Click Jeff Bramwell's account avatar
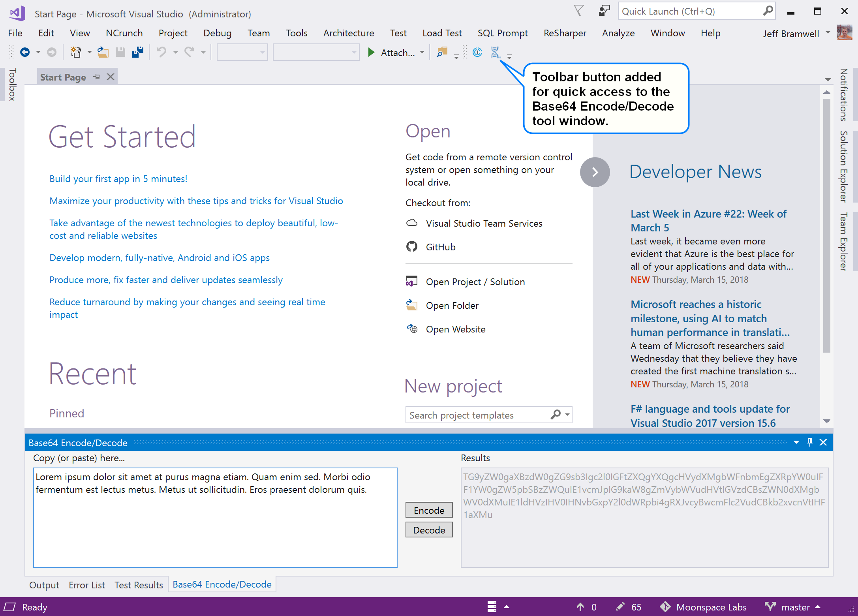The image size is (858, 616). 844,33
